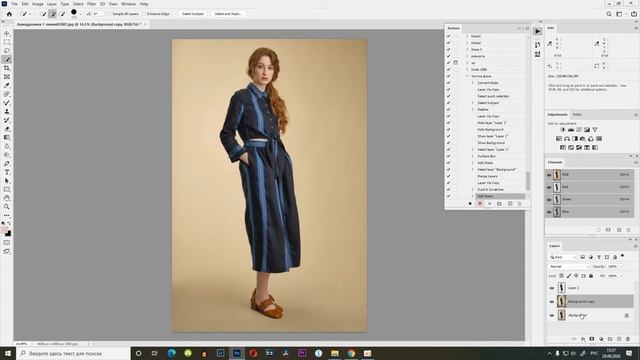
Task: Click the Select and Mask button
Action: [x=228, y=14]
